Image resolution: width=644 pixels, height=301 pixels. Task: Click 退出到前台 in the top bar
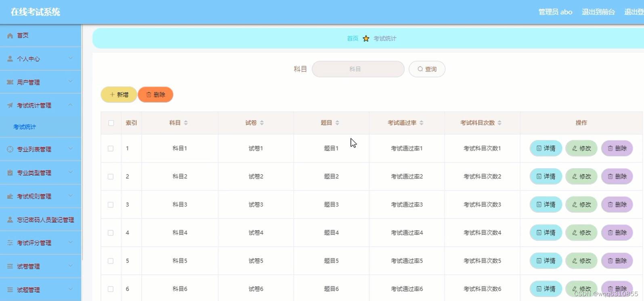click(598, 12)
